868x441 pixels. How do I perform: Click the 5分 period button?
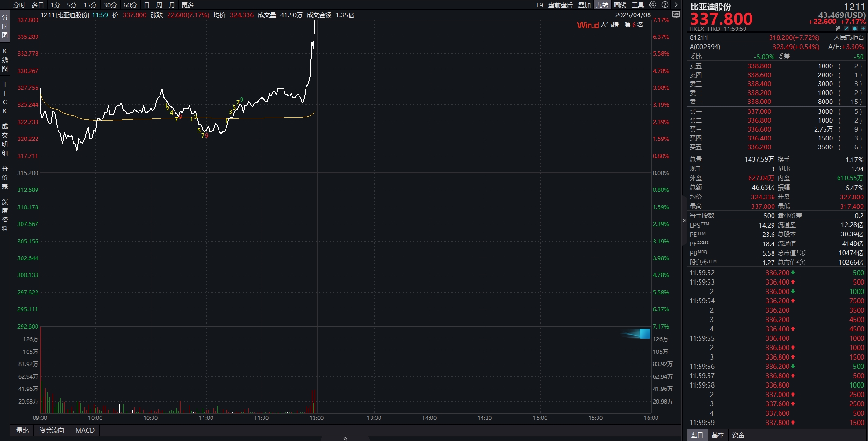point(72,5)
